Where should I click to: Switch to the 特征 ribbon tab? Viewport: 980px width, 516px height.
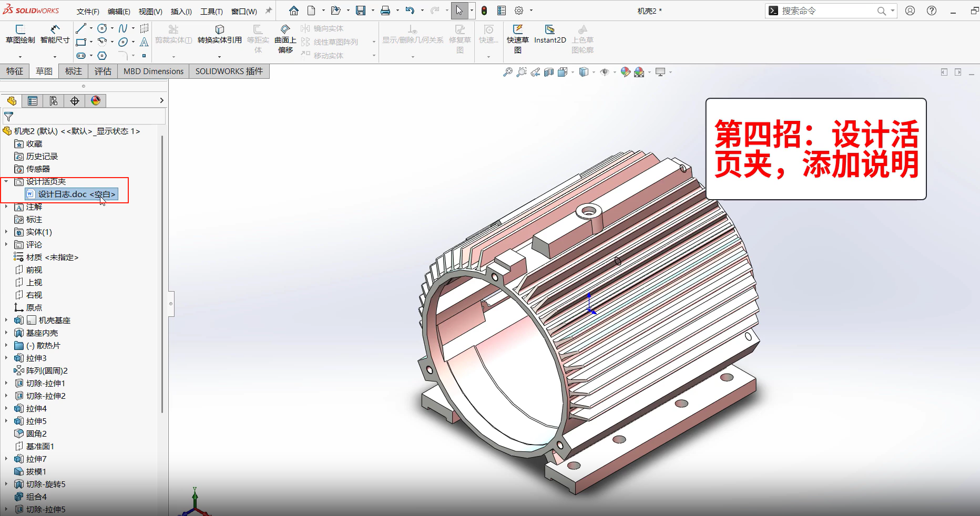(15, 71)
